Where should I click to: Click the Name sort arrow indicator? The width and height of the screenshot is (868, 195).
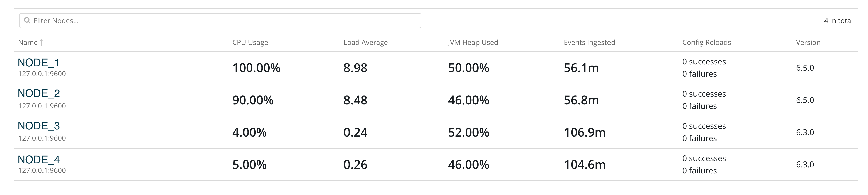(41, 43)
